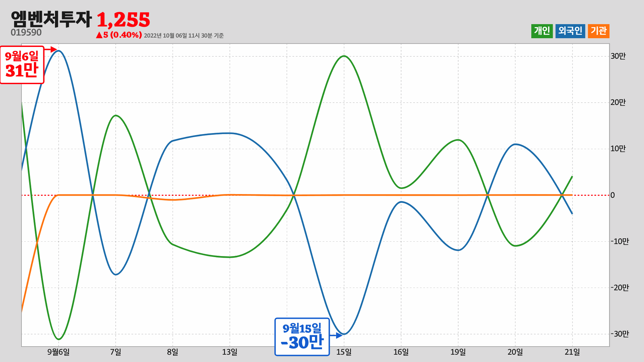644x362 pixels.
Task: Click the x-axis label 19일
Action: pos(458,352)
